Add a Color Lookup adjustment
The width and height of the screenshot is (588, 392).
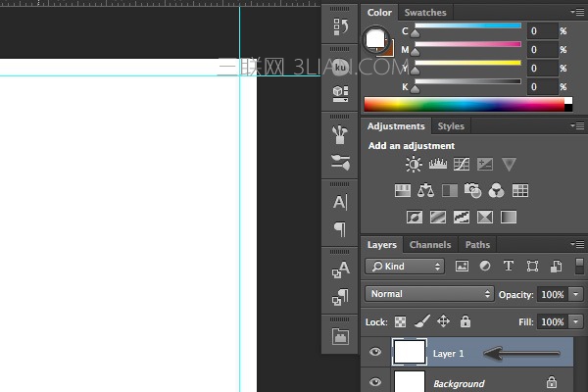pos(520,190)
